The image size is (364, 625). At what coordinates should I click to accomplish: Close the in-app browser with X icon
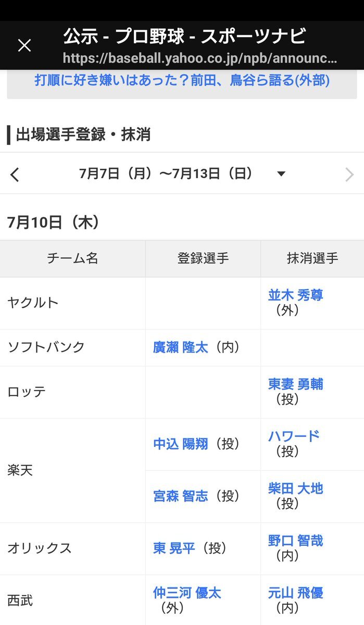click(24, 45)
